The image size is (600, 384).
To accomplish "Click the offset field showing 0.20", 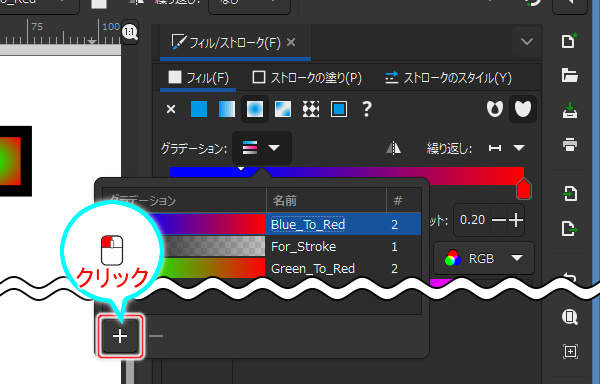I will (x=473, y=220).
